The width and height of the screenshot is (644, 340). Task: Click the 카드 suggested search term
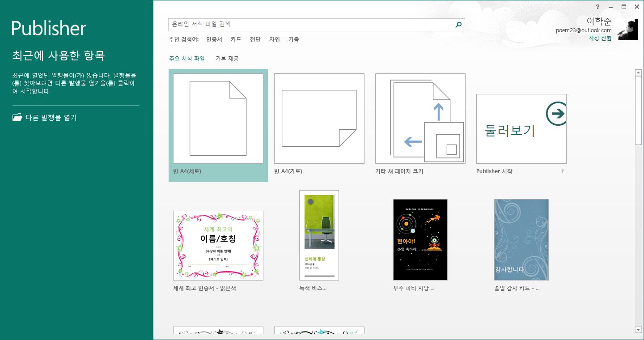pyautogui.click(x=236, y=39)
